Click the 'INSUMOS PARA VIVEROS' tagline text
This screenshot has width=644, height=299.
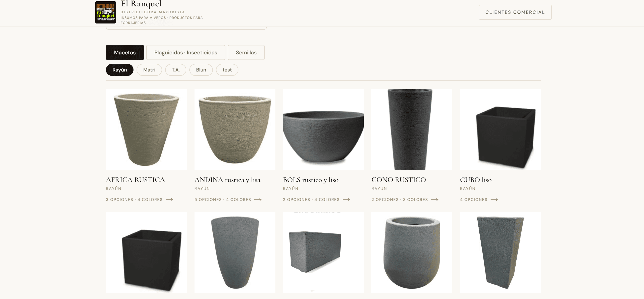coord(143,18)
